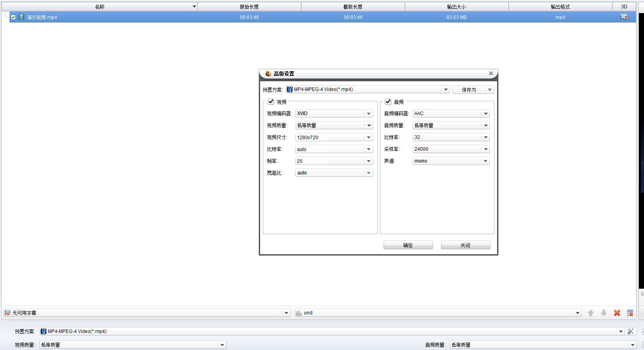Delete the selected file with red X
This screenshot has height=350, width=644.
tap(617, 313)
